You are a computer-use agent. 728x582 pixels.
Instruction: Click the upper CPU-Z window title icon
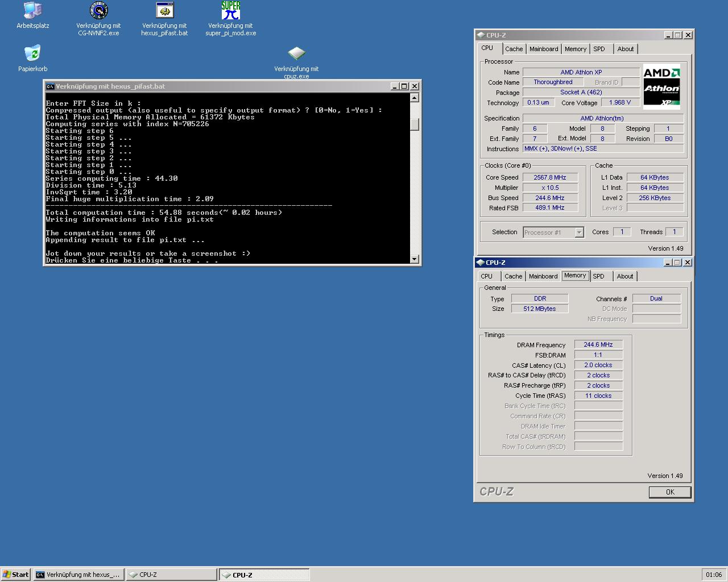click(481, 35)
